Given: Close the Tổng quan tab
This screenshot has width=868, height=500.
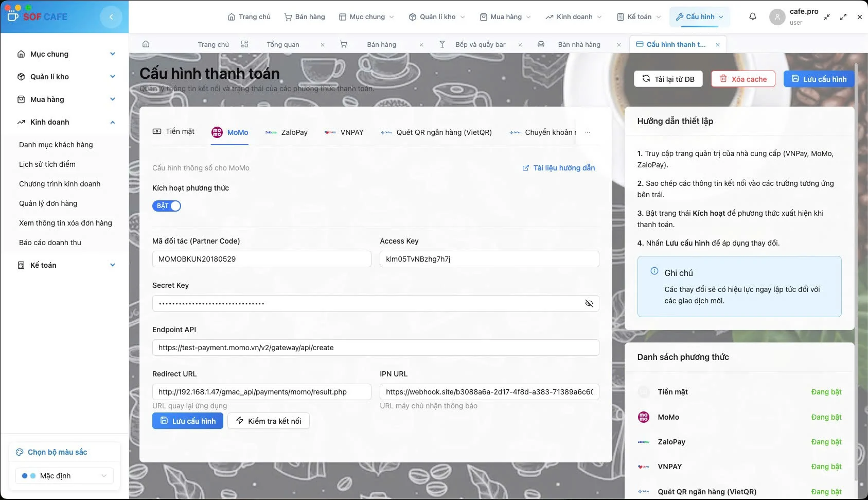Looking at the screenshot, I should (323, 45).
